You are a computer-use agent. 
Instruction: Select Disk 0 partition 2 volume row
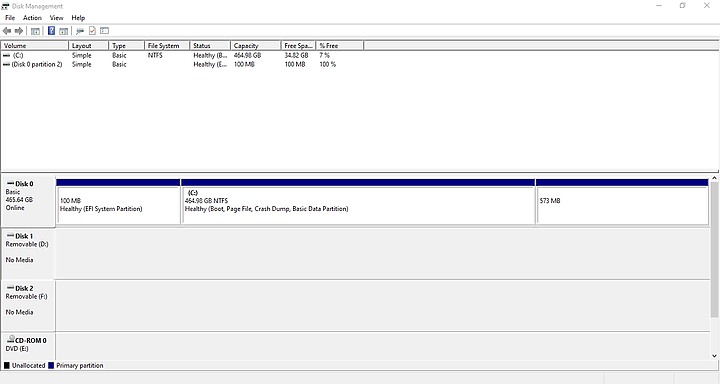[x=37, y=64]
